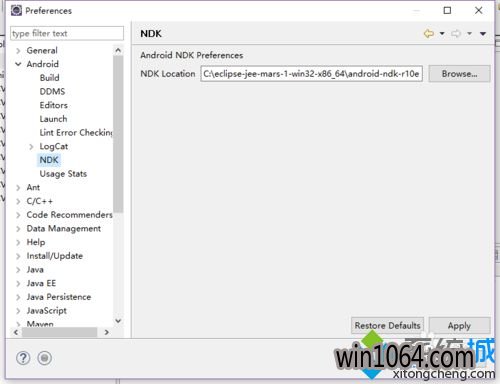Click the forward navigation arrow icon

click(x=456, y=33)
